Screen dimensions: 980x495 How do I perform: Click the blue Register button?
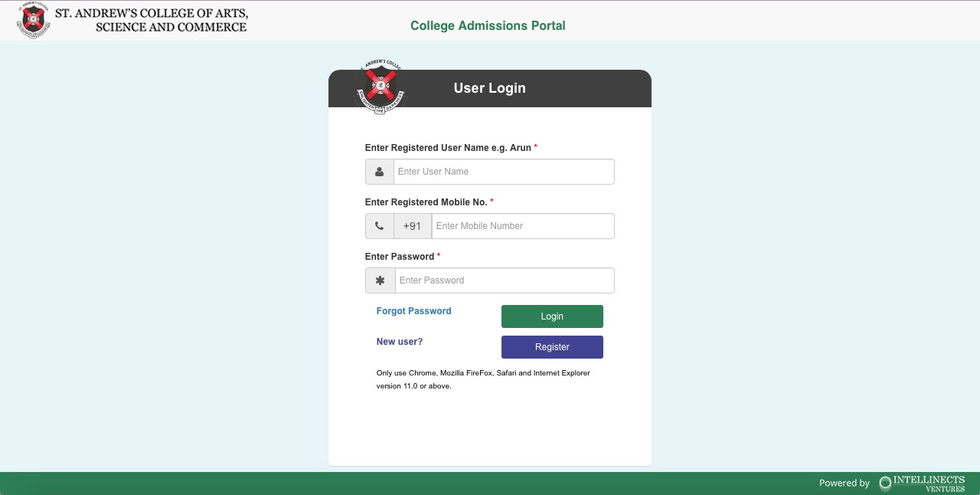click(552, 347)
